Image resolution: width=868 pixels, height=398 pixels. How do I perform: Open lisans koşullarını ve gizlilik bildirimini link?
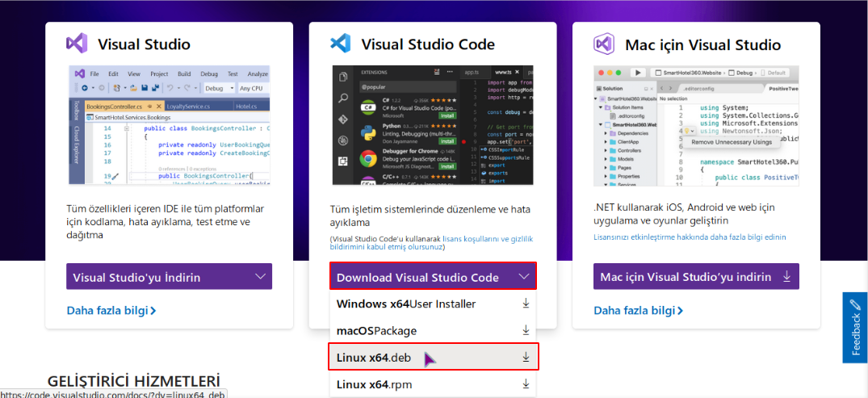pos(432,243)
